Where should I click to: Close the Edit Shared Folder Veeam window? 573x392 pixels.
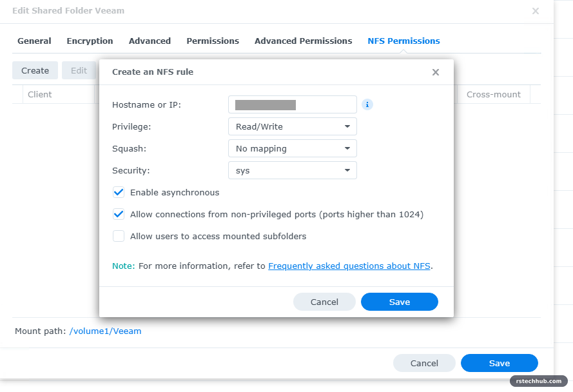click(x=536, y=11)
